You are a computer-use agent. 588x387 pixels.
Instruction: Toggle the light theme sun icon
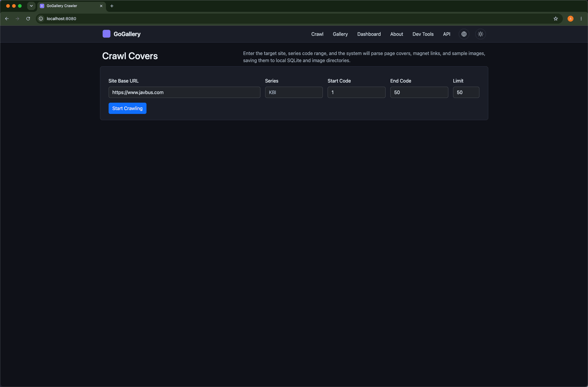pos(481,34)
